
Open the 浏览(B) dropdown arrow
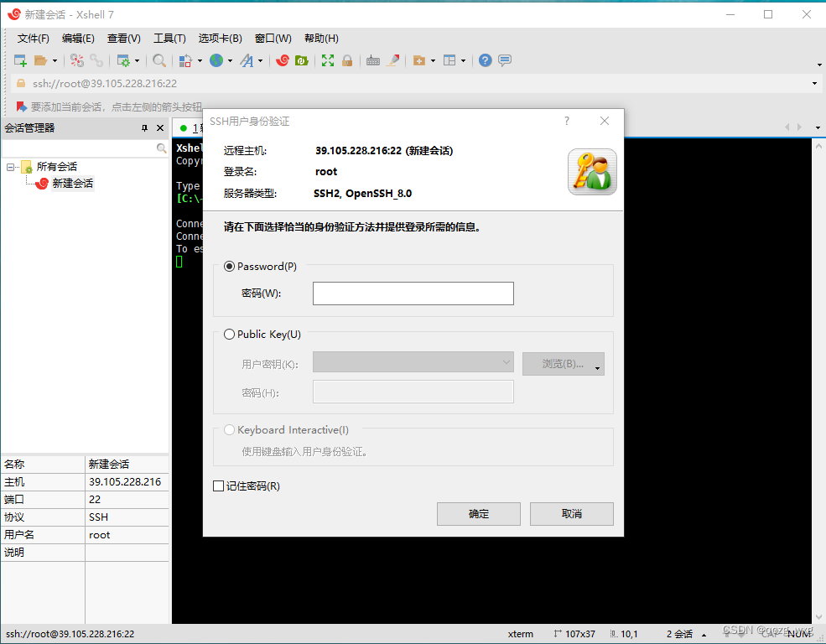tap(597, 362)
